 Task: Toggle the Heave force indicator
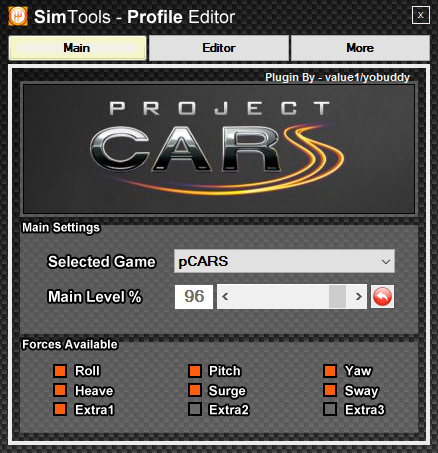coord(60,390)
